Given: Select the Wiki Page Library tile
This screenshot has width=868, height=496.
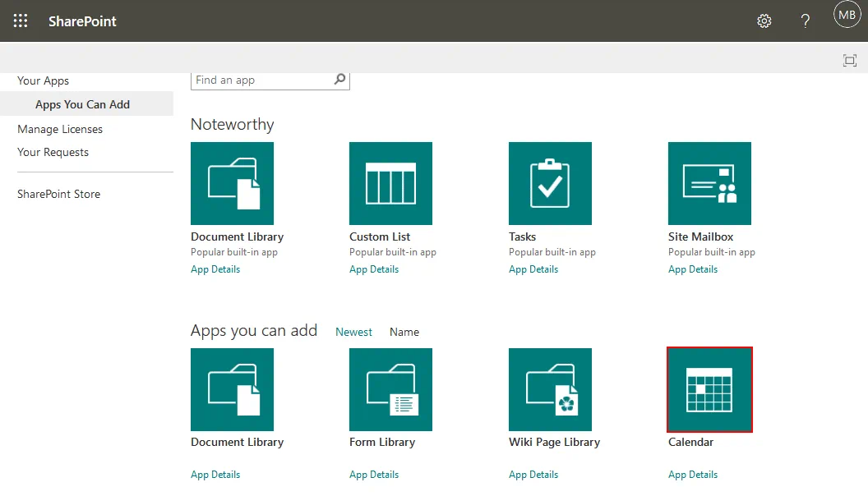Looking at the screenshot, I should click(550, 389).
